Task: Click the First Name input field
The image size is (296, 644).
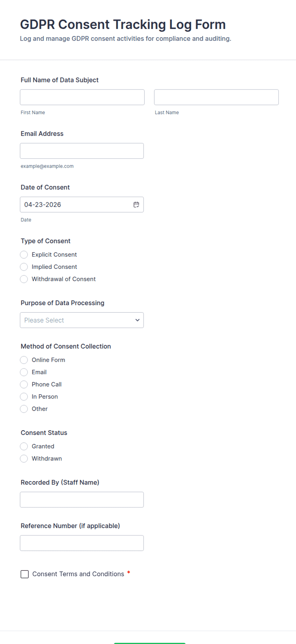Action: pyautogui.click(x=82, y=97)
